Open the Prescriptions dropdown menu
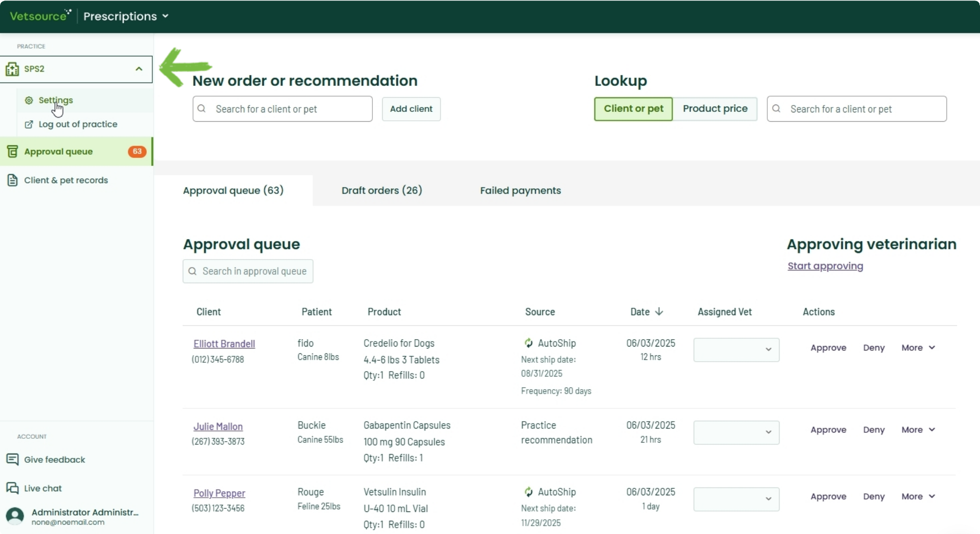 point(126,16)
